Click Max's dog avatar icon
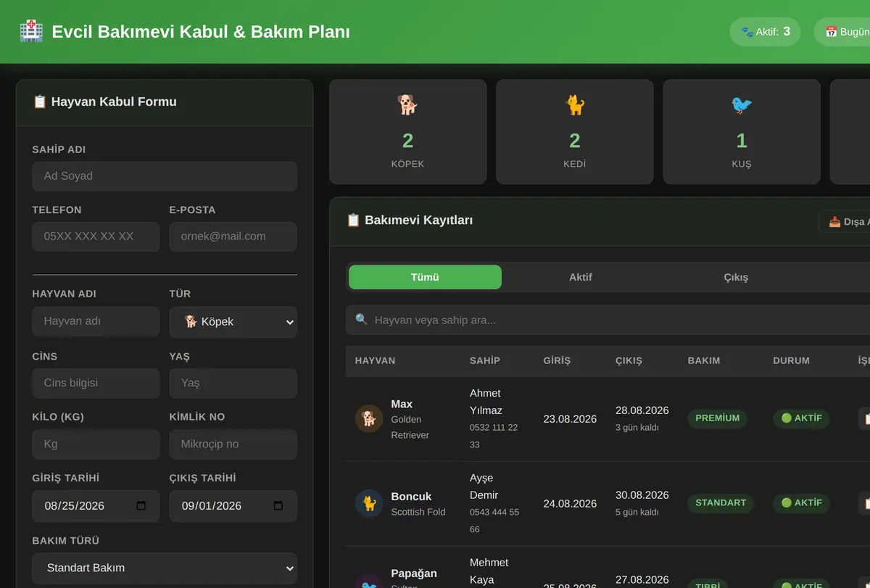 [369, 419]
